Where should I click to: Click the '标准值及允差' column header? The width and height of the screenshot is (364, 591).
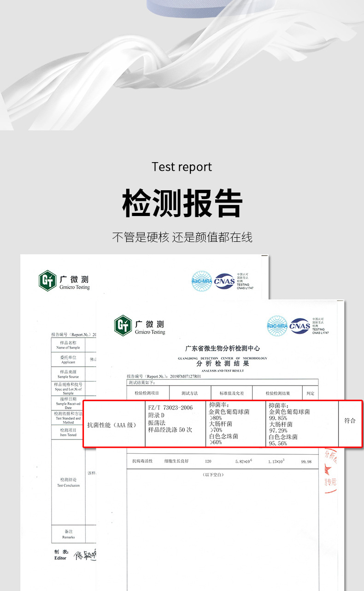(x=232, y=393)
